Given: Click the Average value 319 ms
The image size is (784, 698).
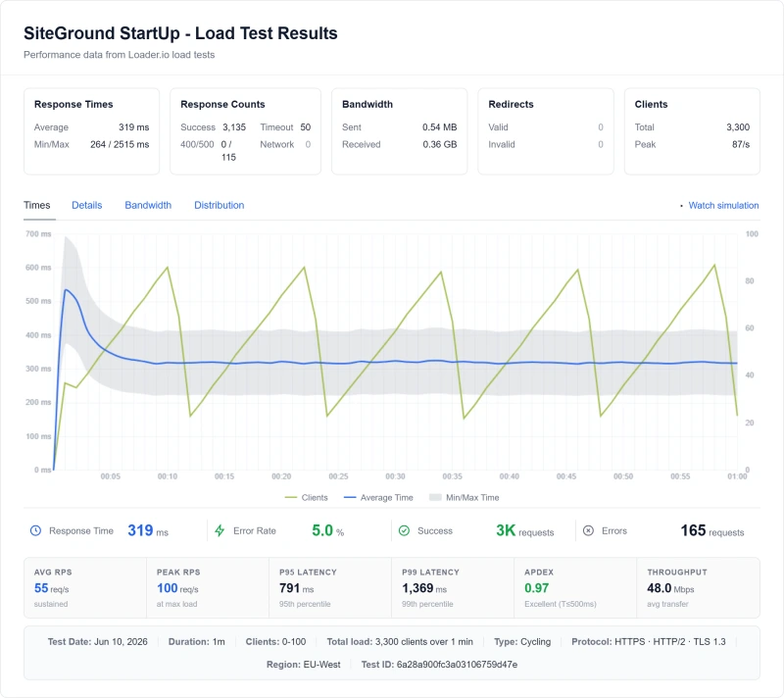Looking at the screenshot, I should [x=134, y=127].
